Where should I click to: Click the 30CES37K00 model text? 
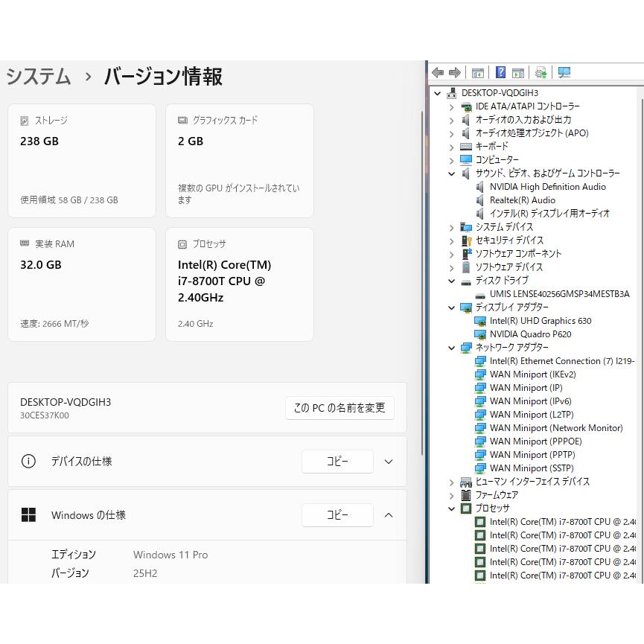[x=45, y=415]
